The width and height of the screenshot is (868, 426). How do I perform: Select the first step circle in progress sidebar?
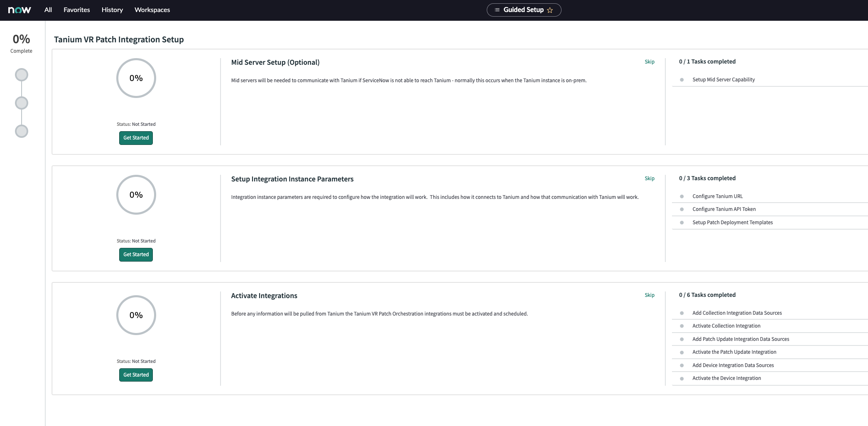tap(22, 75)
